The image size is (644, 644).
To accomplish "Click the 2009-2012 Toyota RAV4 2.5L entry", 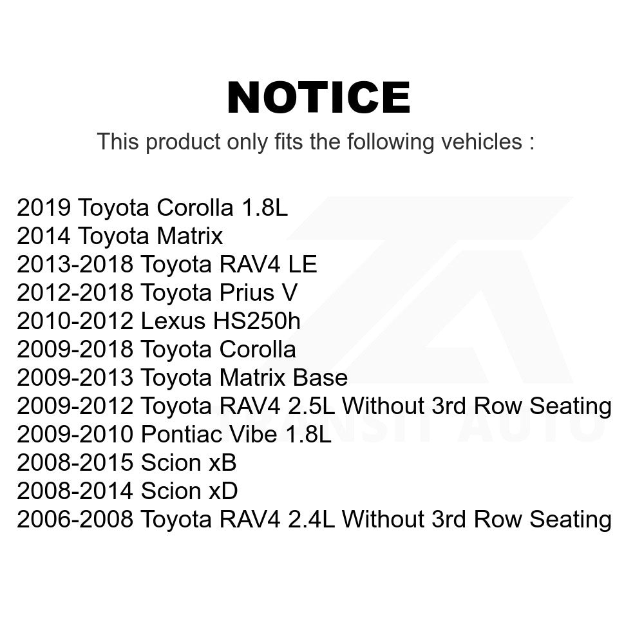I will 314,406.
